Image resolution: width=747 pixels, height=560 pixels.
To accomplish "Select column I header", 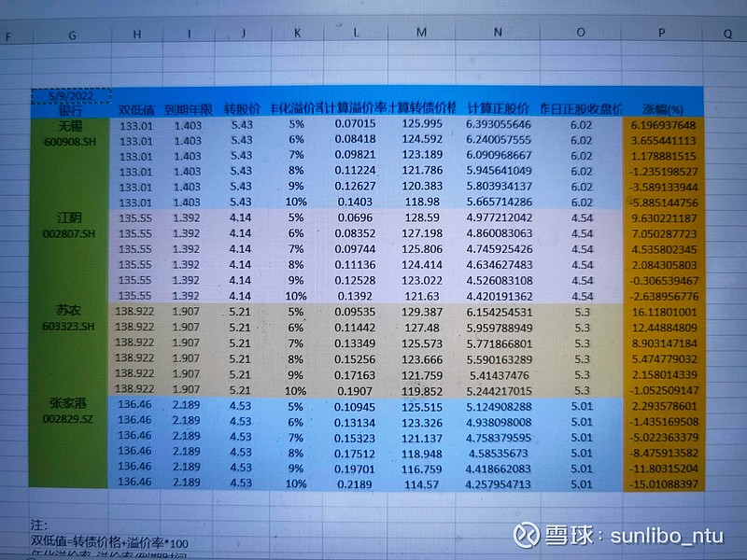I will 190,34.
